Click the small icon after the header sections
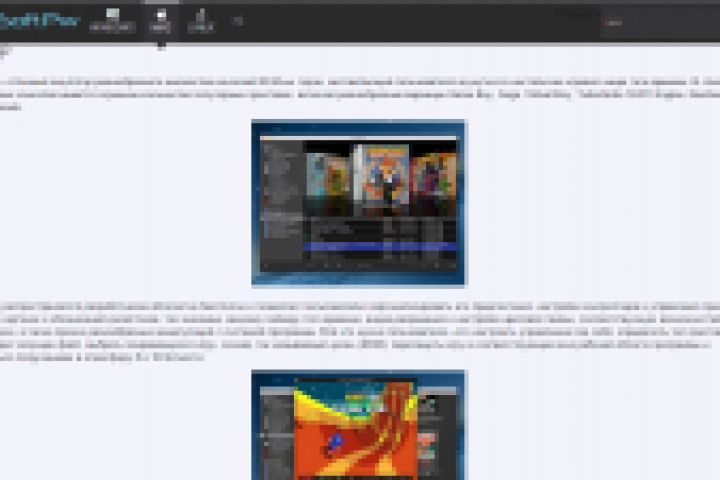The height and width of the screenshot is (480, 720). point(237,21)
